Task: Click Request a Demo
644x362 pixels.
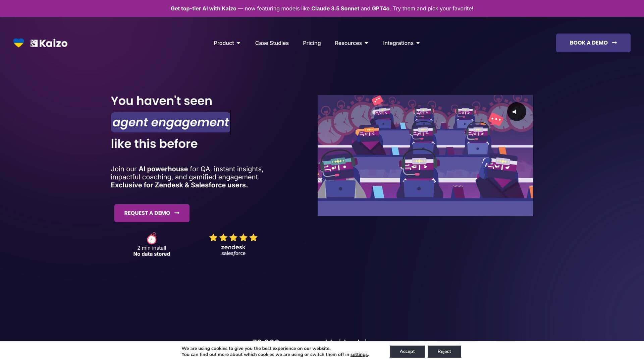Action: pos(152,213)
